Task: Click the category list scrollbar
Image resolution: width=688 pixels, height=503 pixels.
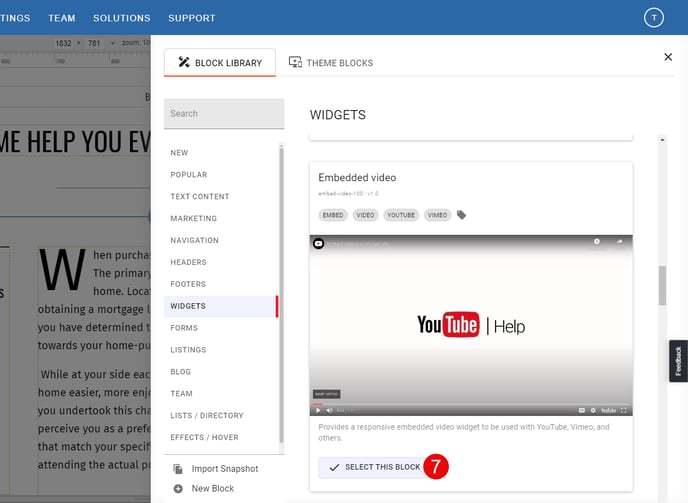Action: [281, 294]
